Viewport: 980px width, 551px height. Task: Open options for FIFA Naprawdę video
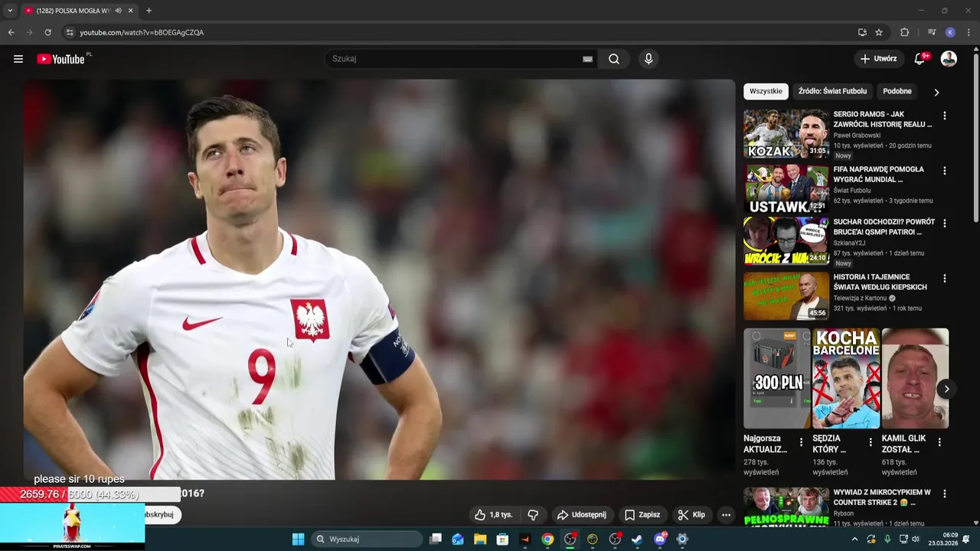pyautogui.click(x=944, y=171)
